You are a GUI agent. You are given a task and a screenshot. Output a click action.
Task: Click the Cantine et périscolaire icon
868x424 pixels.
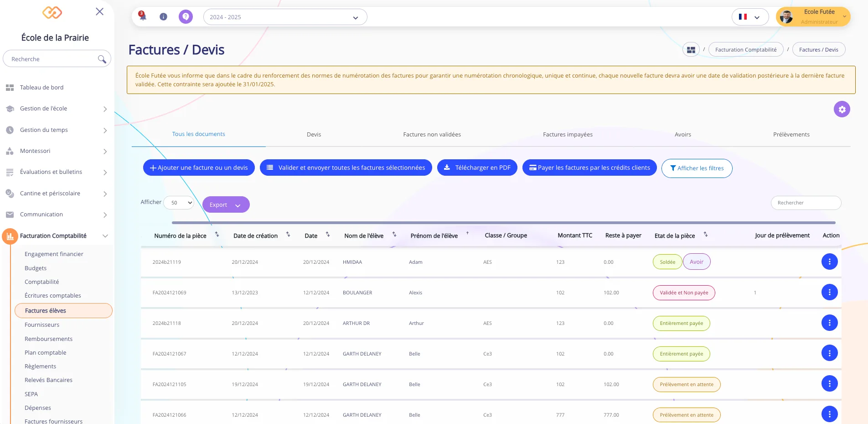pos(10,194)
